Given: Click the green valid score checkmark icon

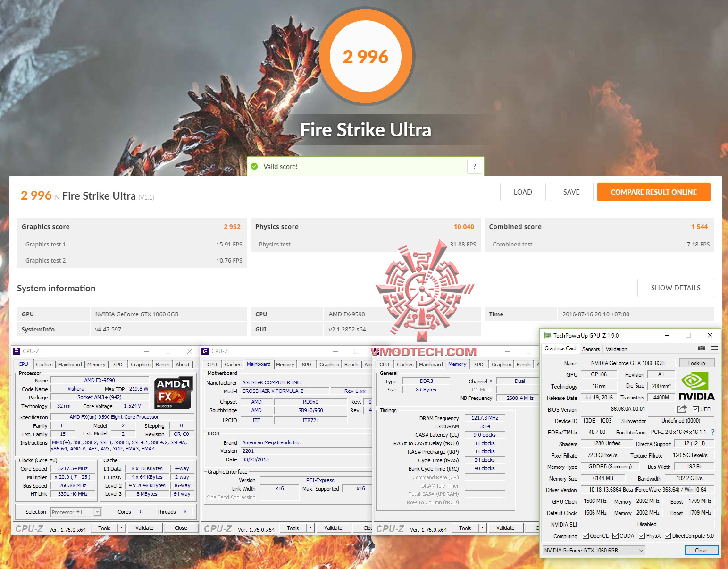Looking at the screenshot, I should pyautogui.click(x=255, y=166).
